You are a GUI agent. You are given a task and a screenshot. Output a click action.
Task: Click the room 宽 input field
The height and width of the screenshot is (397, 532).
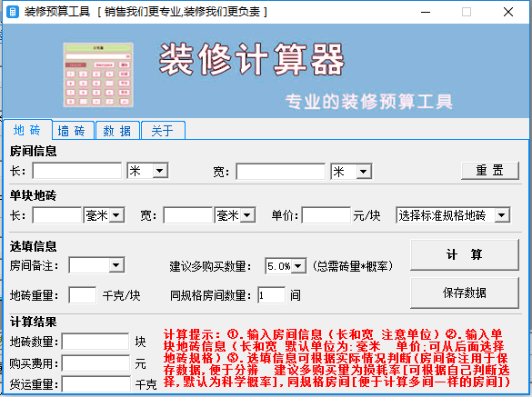coord(281,171)
